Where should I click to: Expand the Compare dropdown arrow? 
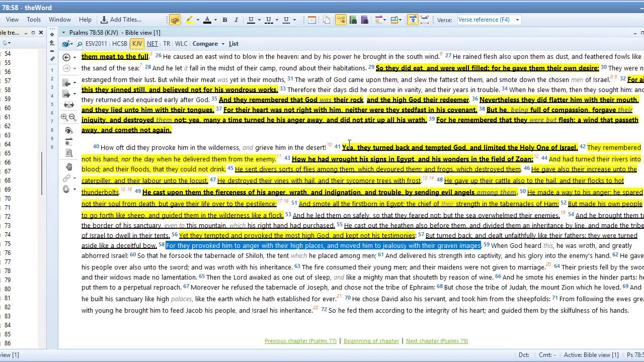click(223, 44)
